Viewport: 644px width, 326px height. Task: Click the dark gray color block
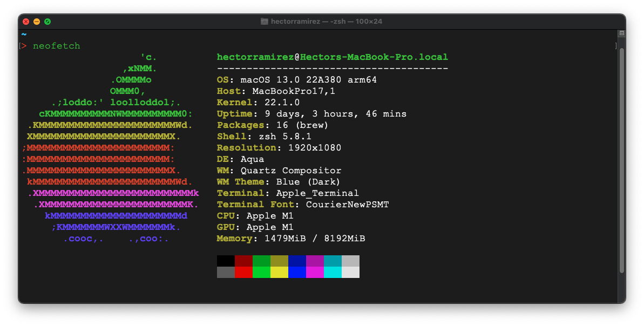[226, 272]
